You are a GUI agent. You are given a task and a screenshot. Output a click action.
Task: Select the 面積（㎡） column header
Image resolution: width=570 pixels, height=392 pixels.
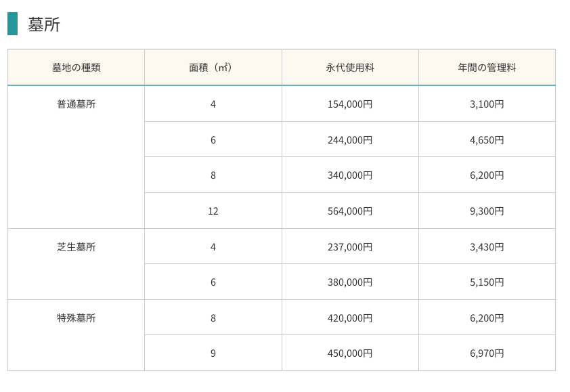pyautogui.click(x=213, y=67)
